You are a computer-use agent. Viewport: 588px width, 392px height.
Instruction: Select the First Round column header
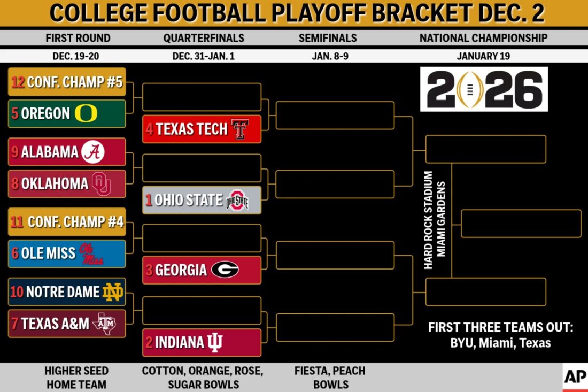[78, 38]
